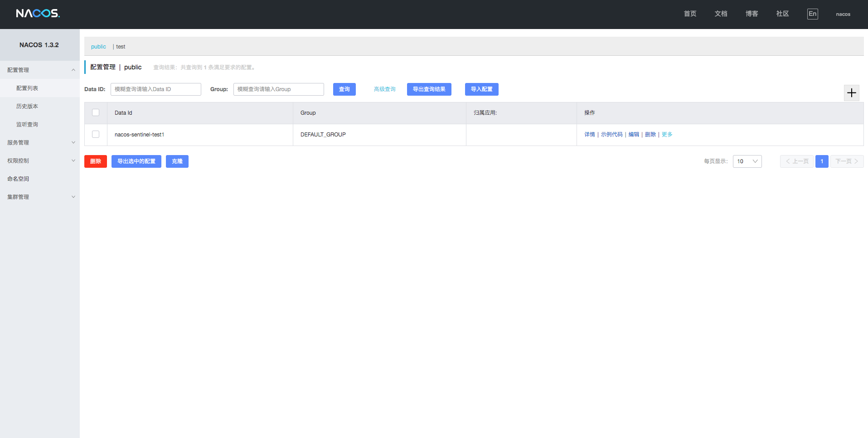Open 监听查询 in the sidebar
The width and height of the screenshot is (868, 438).
(27, 124)
